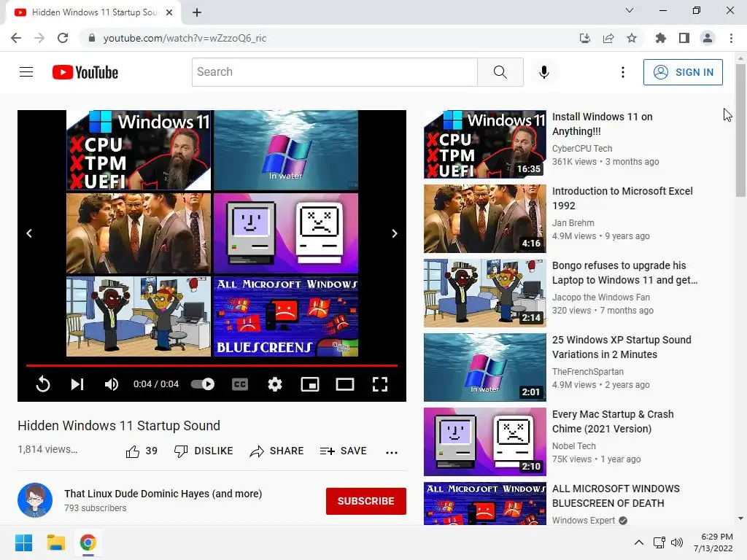
Task: Show hidden tray icons chevron
Action: [639, 542]
